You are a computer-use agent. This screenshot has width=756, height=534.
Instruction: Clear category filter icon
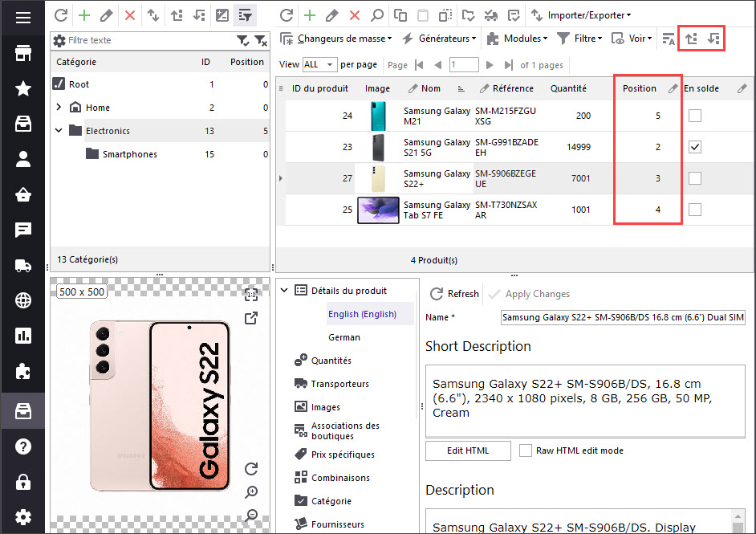(261, 40)
